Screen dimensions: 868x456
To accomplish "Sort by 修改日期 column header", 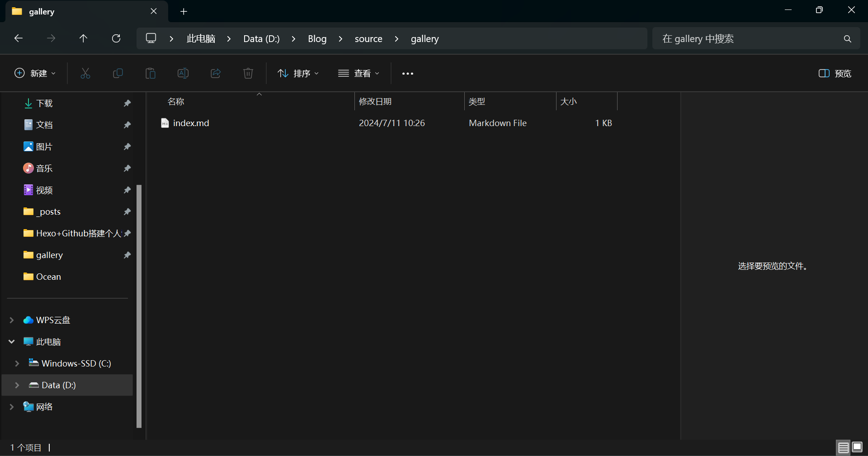I will click(375, 102).
